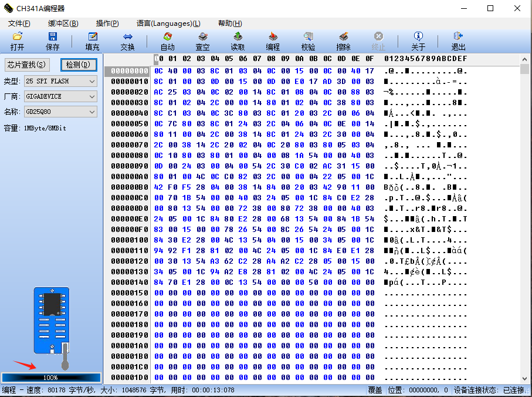Click the programmer socket diagram image
Image resolution: width=532 pixels, height=397 pixels.
tap(52, 328)
